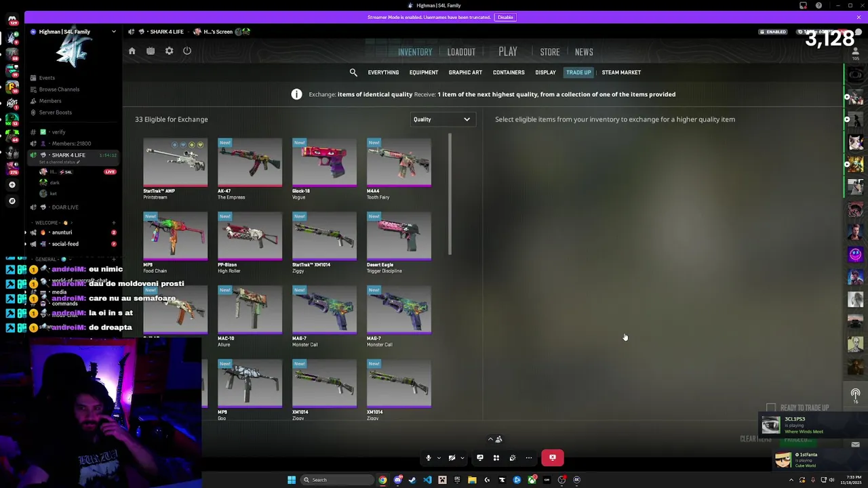Select the DISPLAY inventory filter
Image resolution: width=868 pixels, height=488 pixels.
coord(545,73)
